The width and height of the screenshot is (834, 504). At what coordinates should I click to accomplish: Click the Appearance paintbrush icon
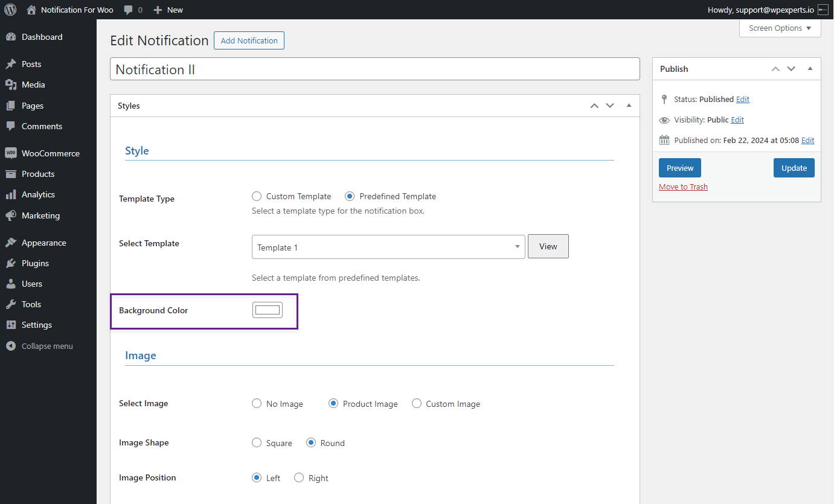click(11, 243)
